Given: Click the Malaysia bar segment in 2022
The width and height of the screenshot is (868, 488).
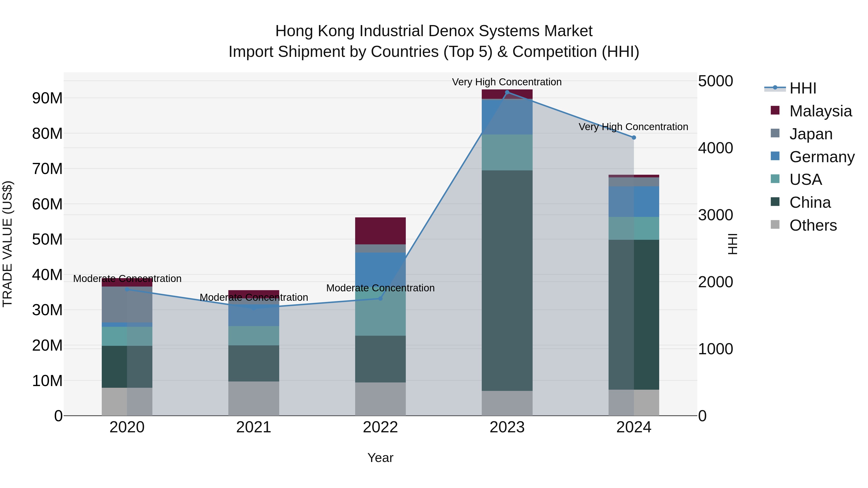Looking at the screenshot, I should pos(380,231).
